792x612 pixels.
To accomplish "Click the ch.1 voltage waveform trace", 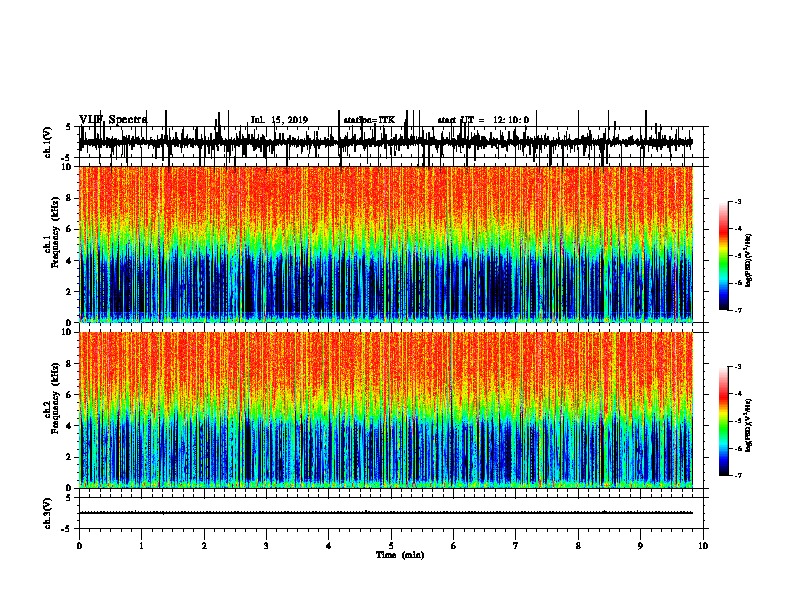I will pyautogui.click(x=386, y=142).
